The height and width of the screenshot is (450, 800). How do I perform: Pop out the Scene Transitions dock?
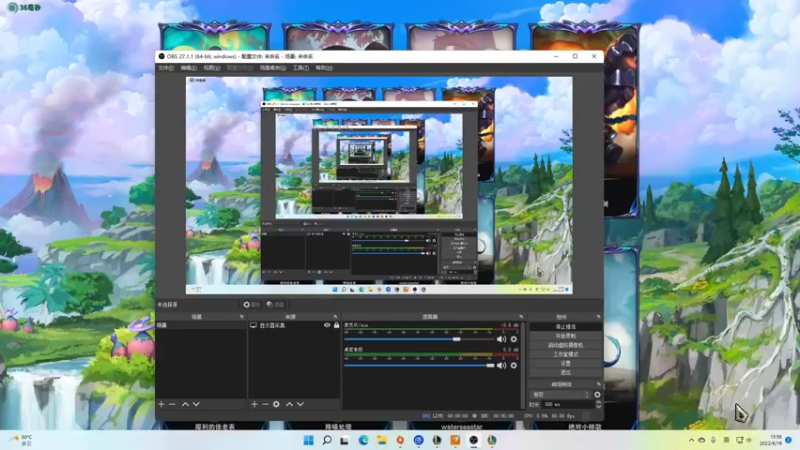(x=598, y=384)
